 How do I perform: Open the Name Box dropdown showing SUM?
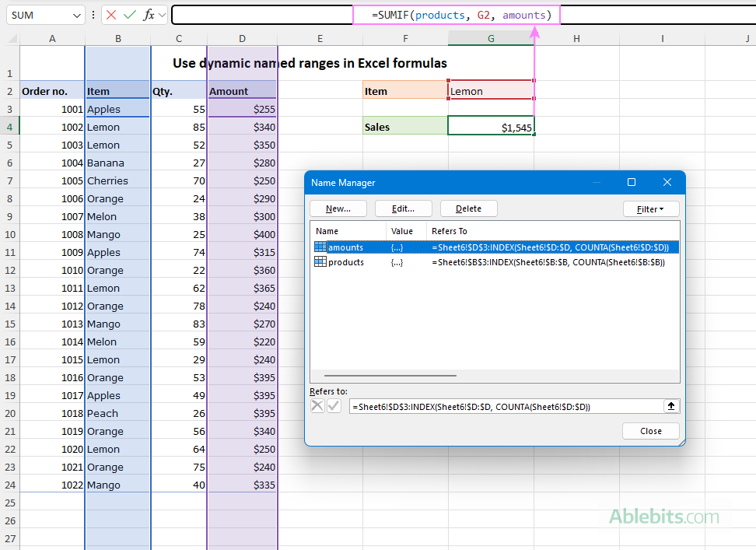tap(75, 15)
